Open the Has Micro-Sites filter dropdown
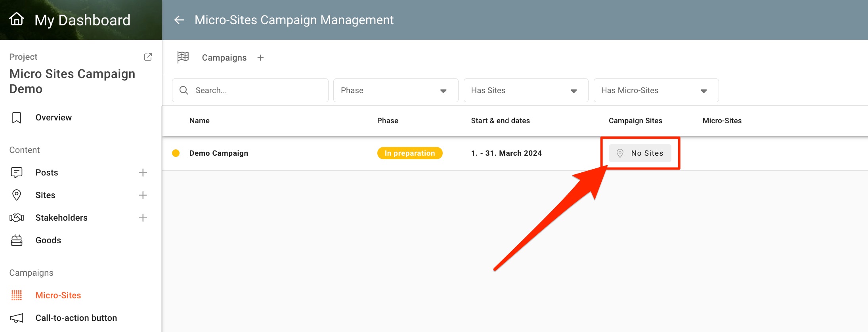 [656, 90]
